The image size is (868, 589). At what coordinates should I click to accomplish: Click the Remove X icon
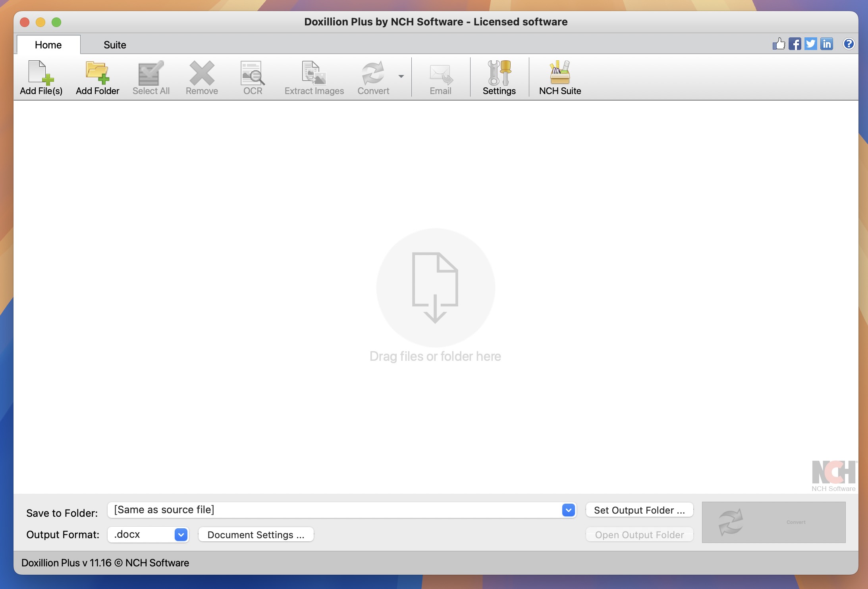(202, 78)
